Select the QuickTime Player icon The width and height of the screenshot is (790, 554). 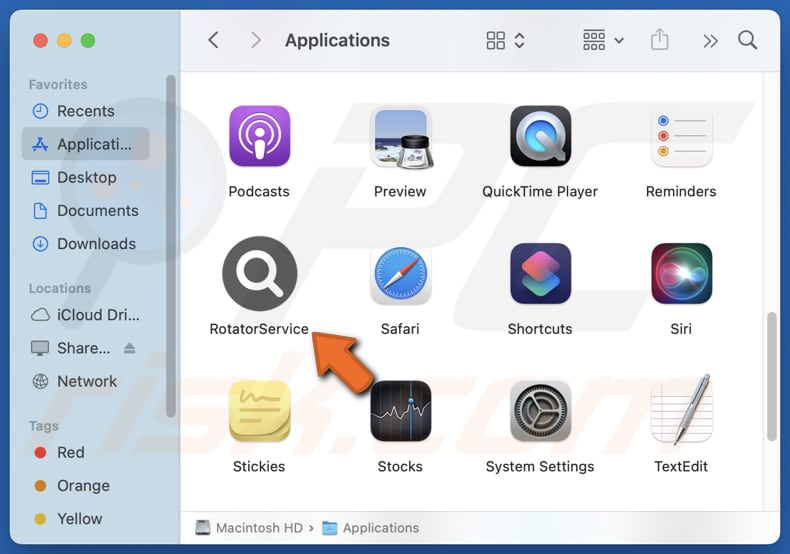click(x=541, y=136)
